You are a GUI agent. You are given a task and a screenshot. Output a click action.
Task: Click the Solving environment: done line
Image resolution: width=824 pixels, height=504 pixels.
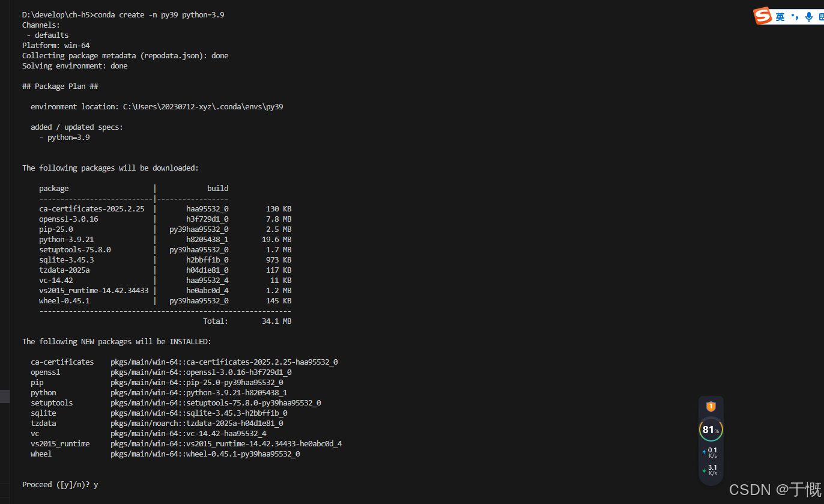point(74,65)
